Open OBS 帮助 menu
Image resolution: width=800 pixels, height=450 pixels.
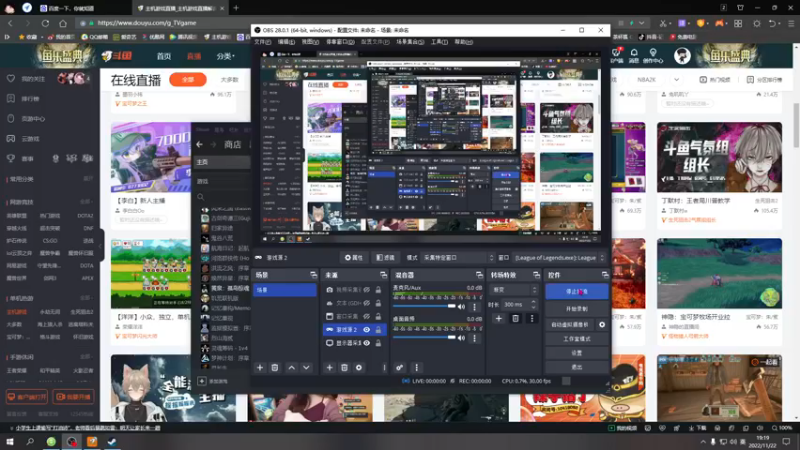463,42
